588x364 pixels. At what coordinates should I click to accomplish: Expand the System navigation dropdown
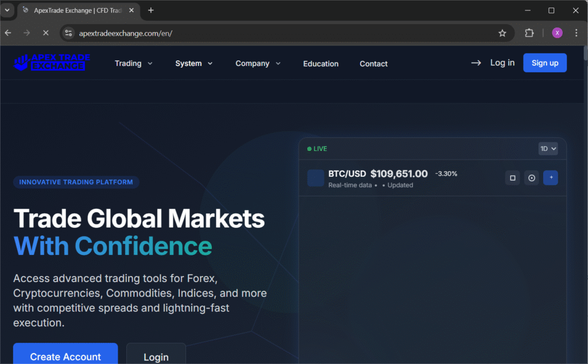tap(194, 64)
